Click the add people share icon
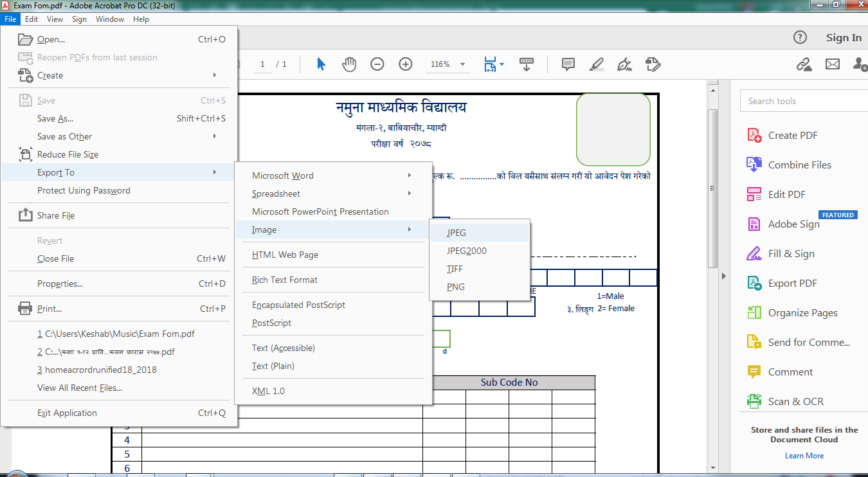This screenshot has width=868, height=477. pos(860,64)
